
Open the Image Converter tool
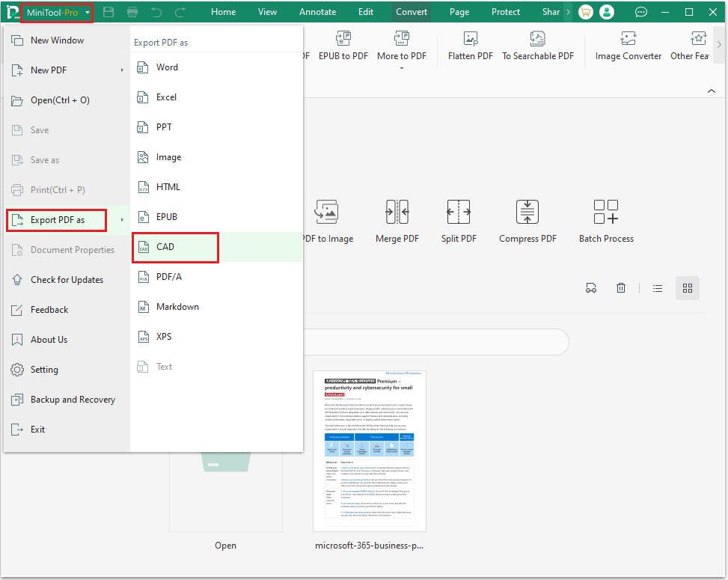point(628,46)
